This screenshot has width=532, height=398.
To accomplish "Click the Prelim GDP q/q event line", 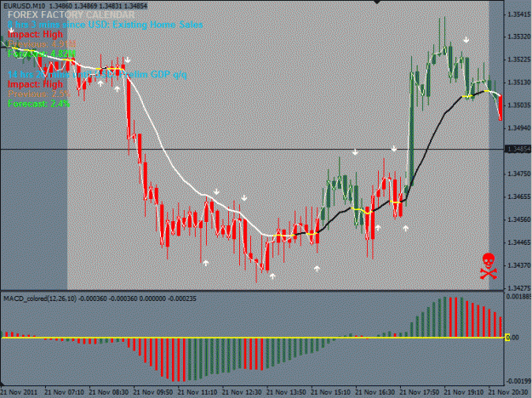I will coord(97,74).
